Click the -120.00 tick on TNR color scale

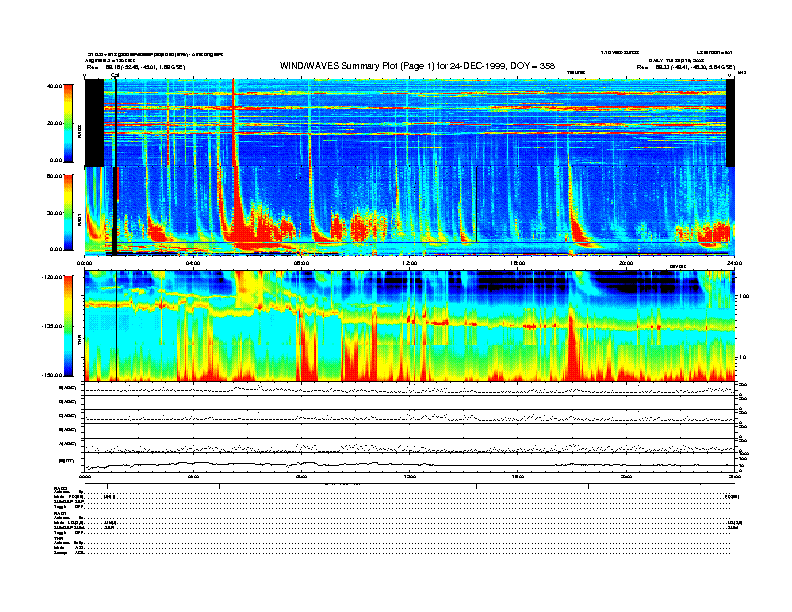(53, 277)
